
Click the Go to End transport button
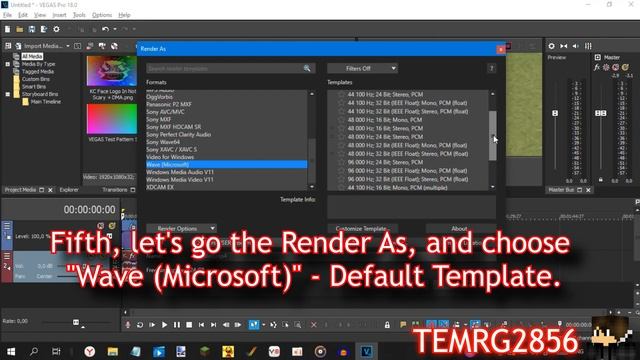213,325
